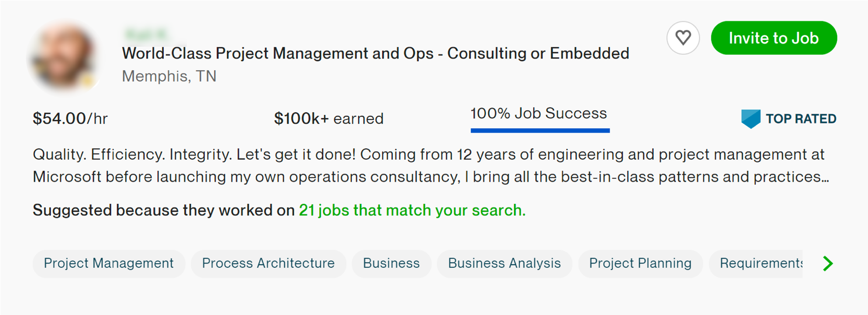Click the Requirements skill tag
868x315 pixels.
coord(759,264)
